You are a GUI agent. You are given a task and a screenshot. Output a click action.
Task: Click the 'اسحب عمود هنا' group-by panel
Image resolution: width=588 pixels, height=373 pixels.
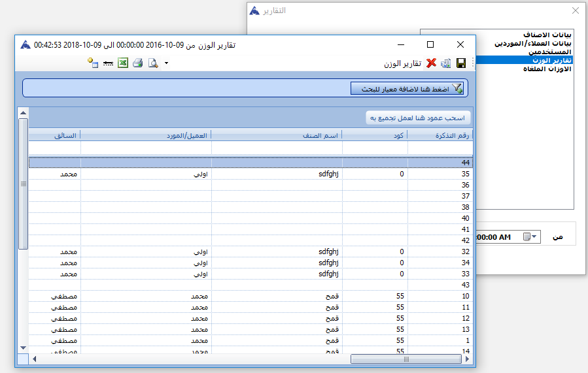(x=418, y=118)
